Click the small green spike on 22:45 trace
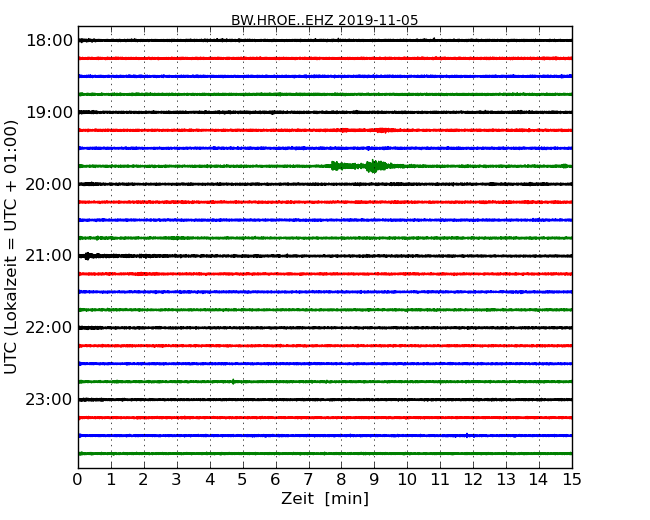 tap(233, 381)
